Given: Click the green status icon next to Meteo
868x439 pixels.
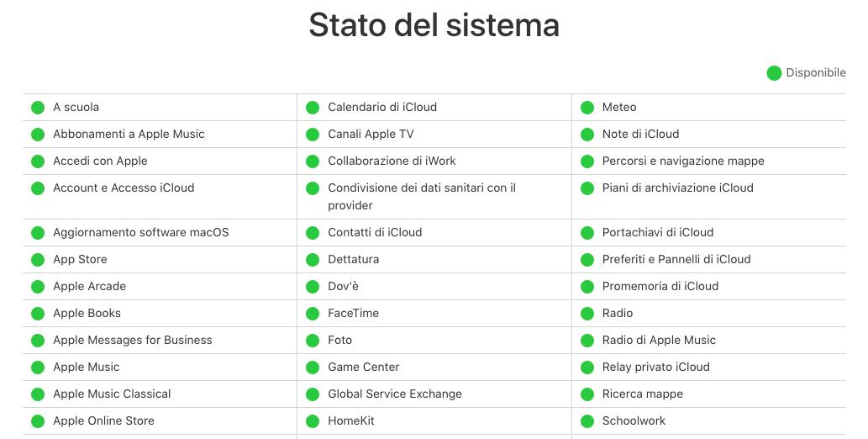Looking at the screenshot, I should pos(587,108).
